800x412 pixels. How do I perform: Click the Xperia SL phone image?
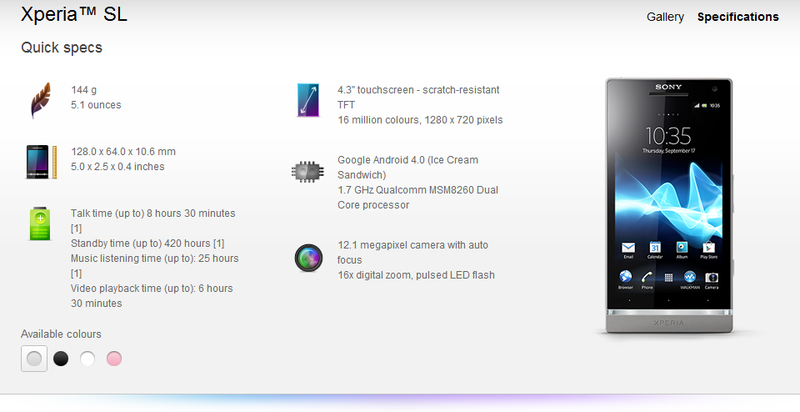[668, 206]
